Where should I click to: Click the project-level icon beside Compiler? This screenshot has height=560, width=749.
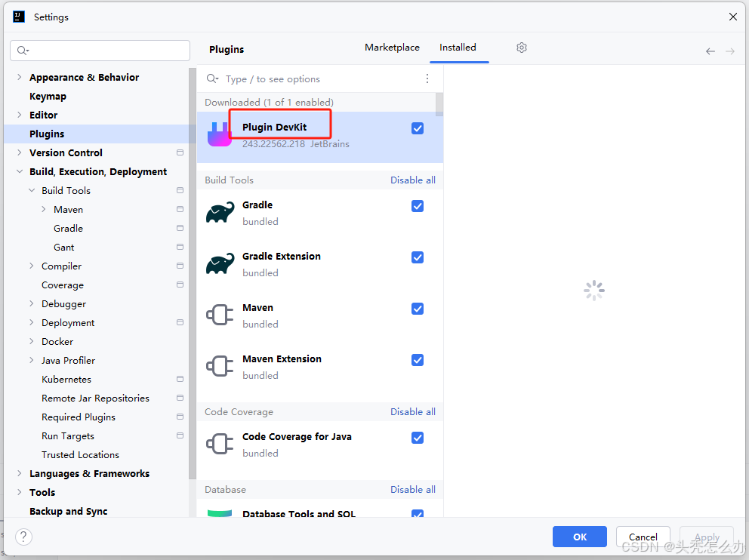[x=180, y=266]
